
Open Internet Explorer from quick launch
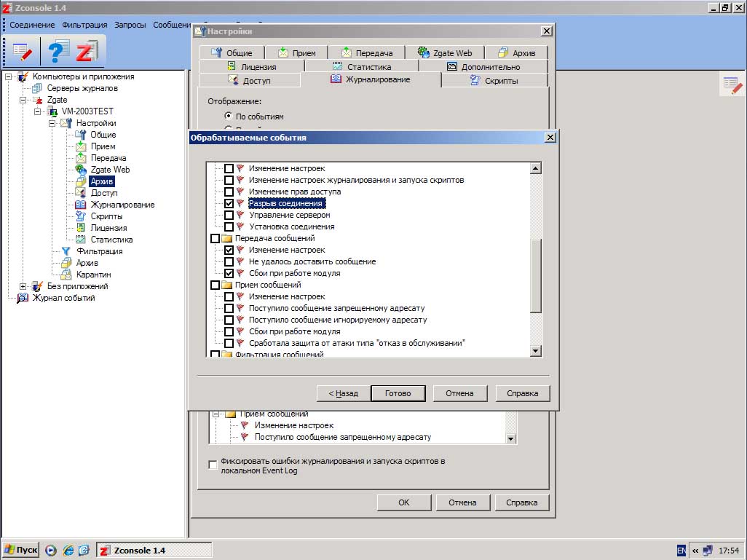pos(68,550)
